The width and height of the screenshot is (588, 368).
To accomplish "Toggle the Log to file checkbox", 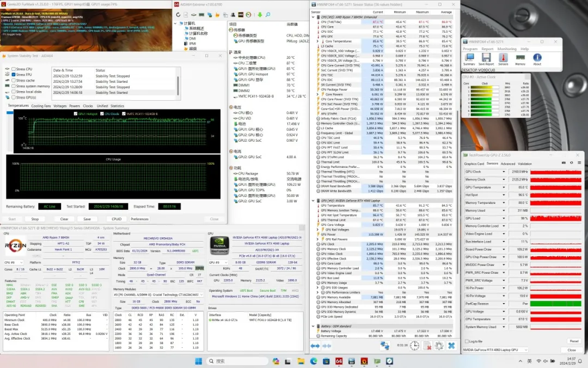I will pos(466,341).
